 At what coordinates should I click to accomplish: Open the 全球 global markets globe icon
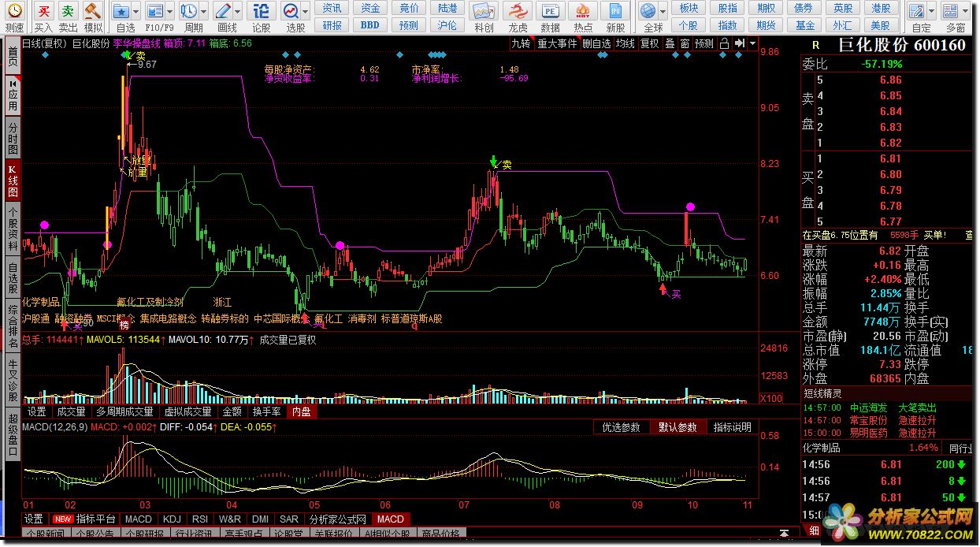click(648, 11)
